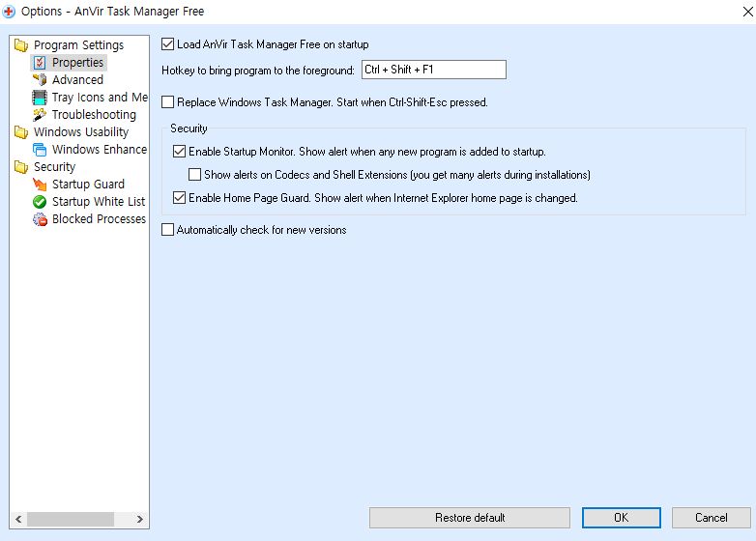Uncheck Enable Home Page Guard
The width and height of the screenshot is (756, 541).
[x=180, y=197]
